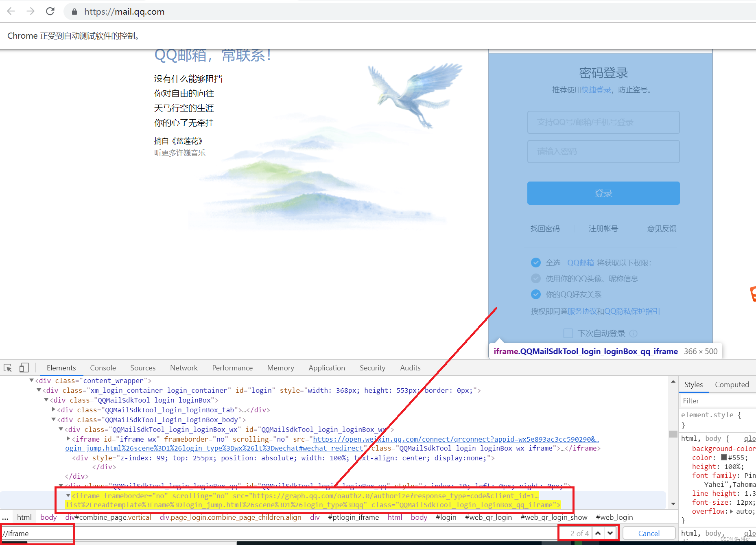Collapse the QQMailSdkTool_login_loginBox div node
The width and height of the screenshot is (756, 545).
[46, 400]
